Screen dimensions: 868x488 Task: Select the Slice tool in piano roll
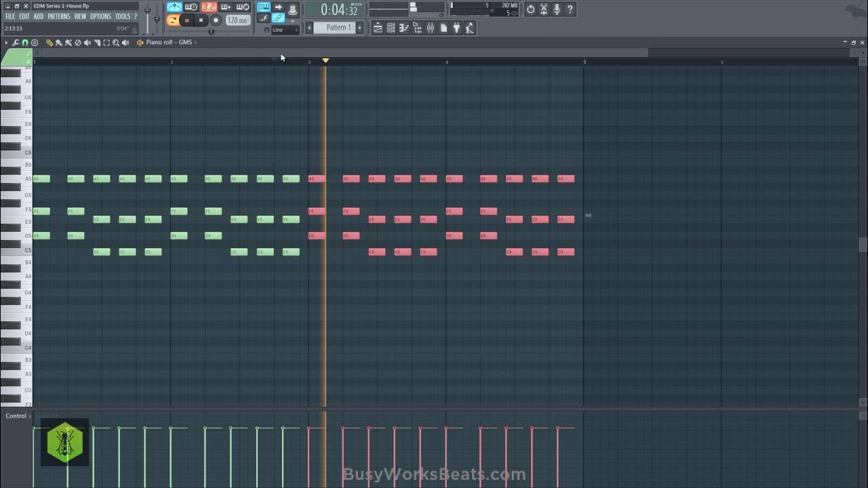pyautogui.click(x=97, y=42)
